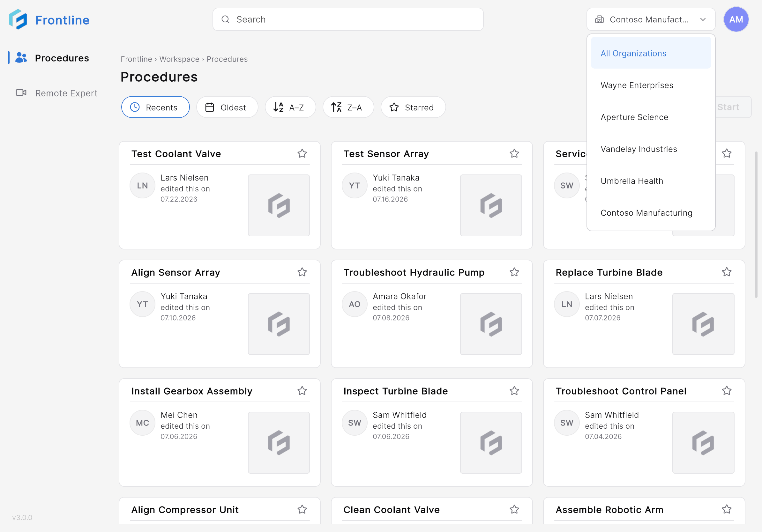Click the Frontline breadcrumb link
Image resolution: width=762 pixels, height=532 pixels.
[x=136, y=59]
